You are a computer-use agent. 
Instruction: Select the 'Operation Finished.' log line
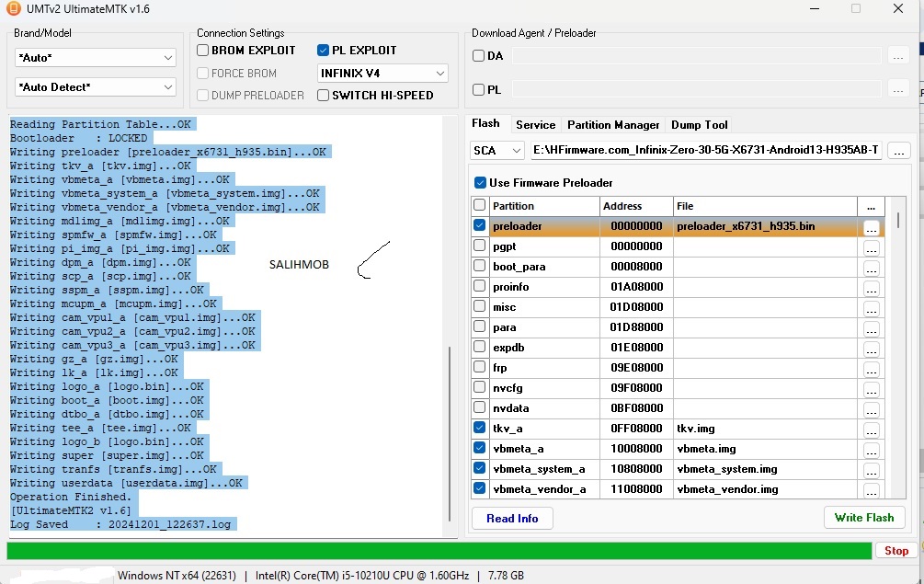71,497
